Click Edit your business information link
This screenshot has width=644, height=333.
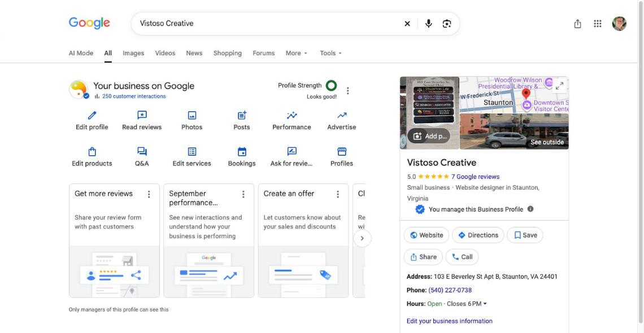point(449,321)
